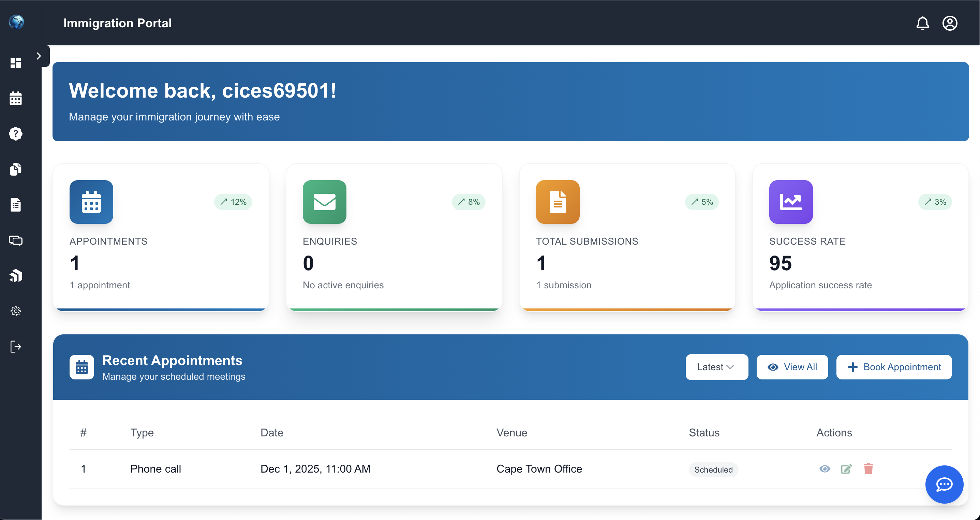This screenshot has width=980, height=520.
Task: Click the Book Appointment button
Action: pyautogui.click(x=894, y=366)
